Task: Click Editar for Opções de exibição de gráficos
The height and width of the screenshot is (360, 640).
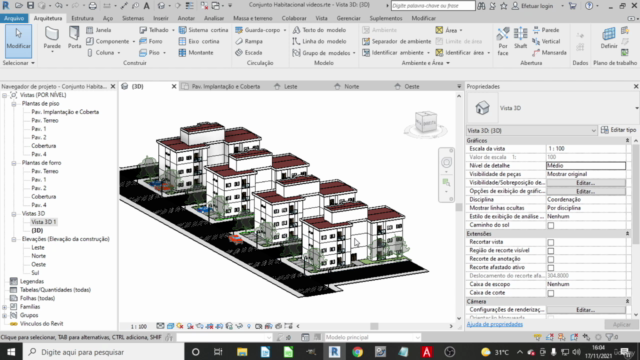Action: pos(586,191)
